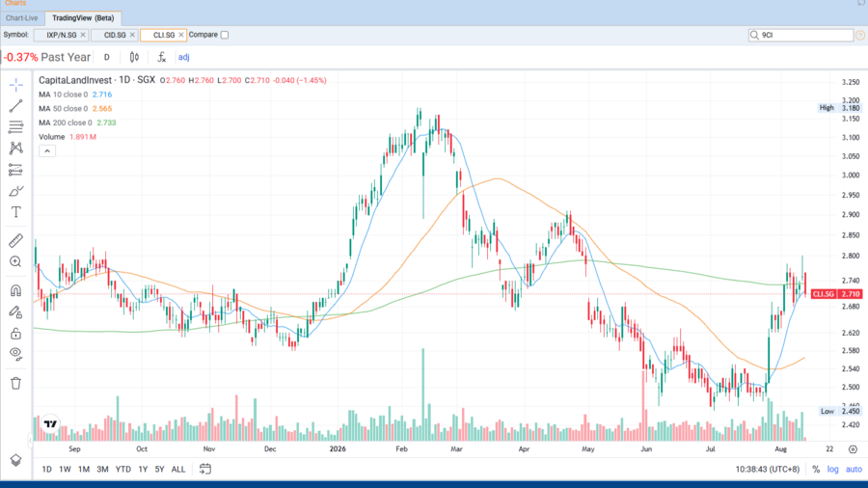
Task: Set range to 1M
Action: (84, 469)
